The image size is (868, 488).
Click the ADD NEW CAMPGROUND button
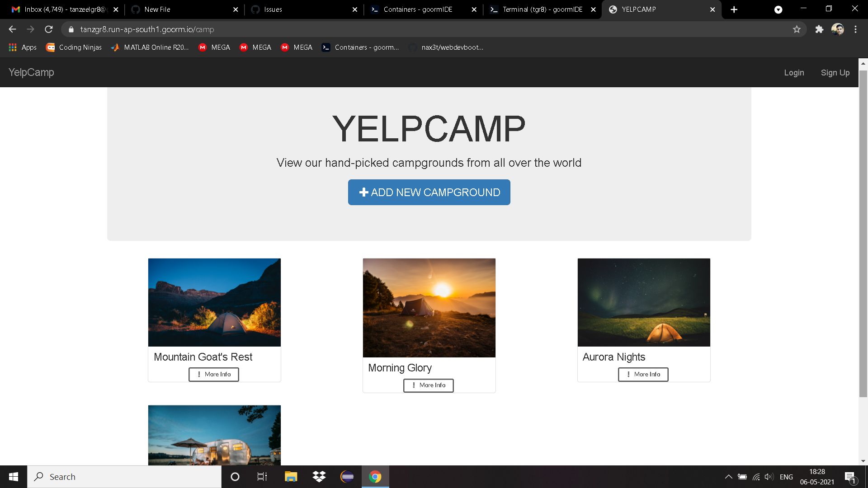[x=429, y=192]
